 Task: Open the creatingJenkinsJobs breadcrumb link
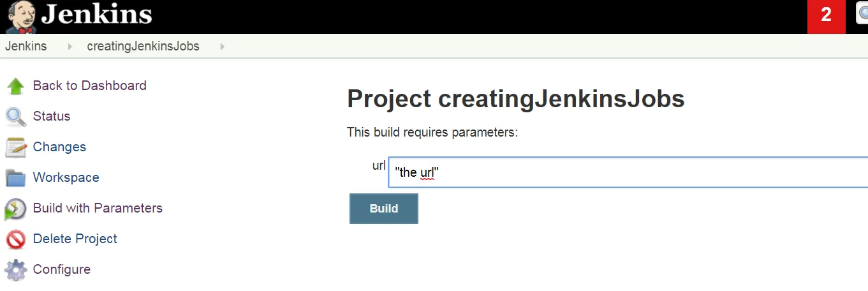143,47
